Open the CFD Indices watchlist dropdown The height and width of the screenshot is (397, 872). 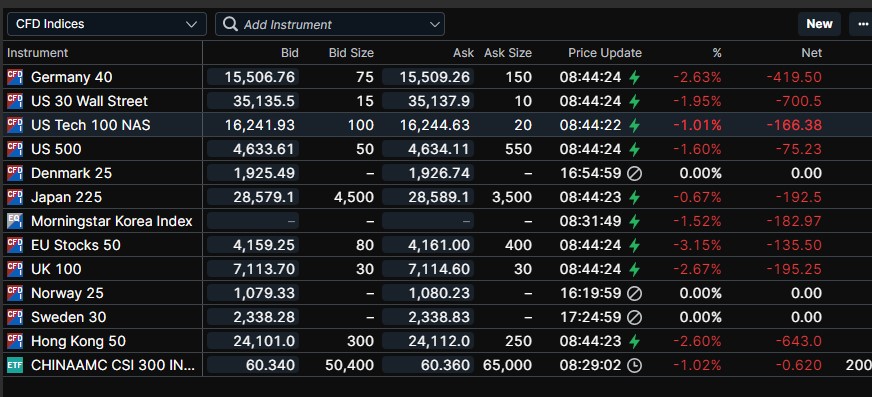pyautogui.click(x=107, y=24)
